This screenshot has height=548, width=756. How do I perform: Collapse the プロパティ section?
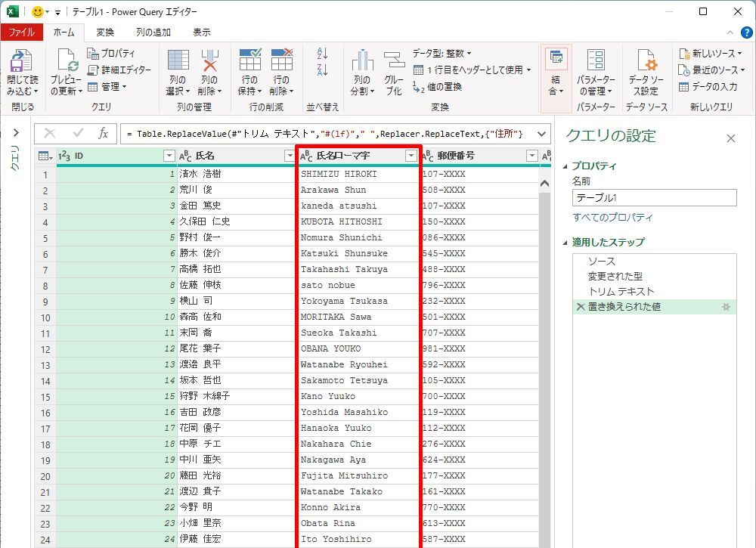[x=566, y=166]
